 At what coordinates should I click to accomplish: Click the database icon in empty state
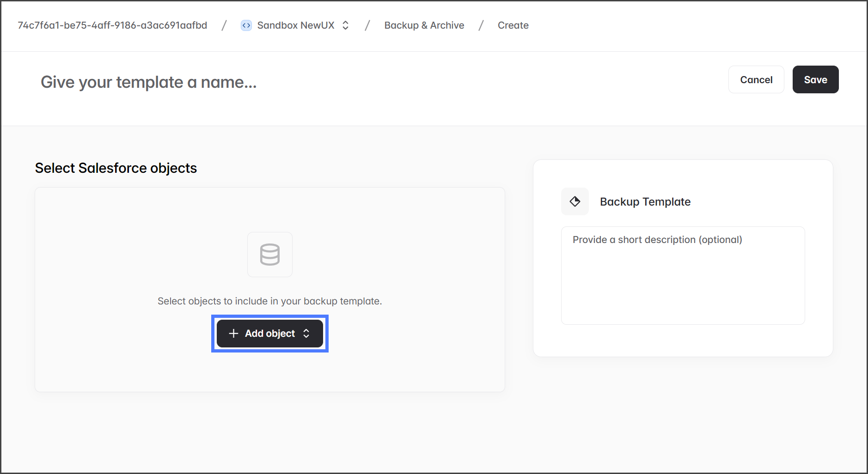tap(270, 255)
